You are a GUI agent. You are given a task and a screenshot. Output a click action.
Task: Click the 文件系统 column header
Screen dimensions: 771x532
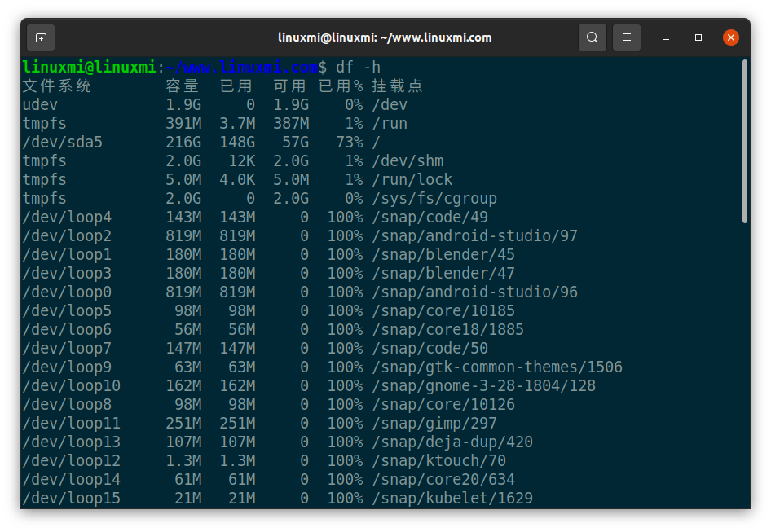coord(57,86)
